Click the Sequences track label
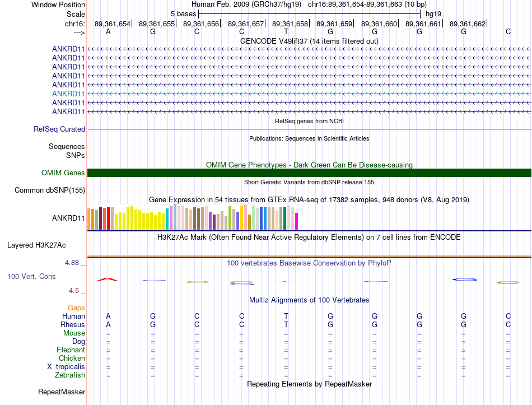Screen dimensions: 532x405 coord(67,146)
